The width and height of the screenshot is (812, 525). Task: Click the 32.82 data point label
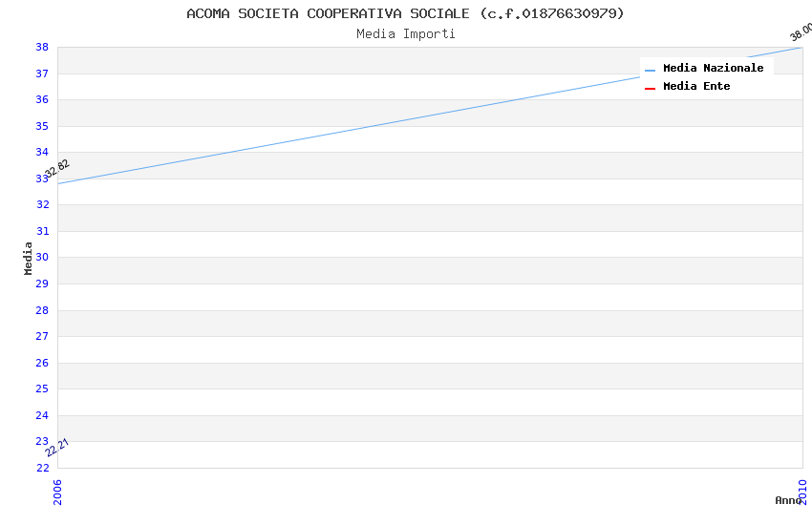pos(57,168)
